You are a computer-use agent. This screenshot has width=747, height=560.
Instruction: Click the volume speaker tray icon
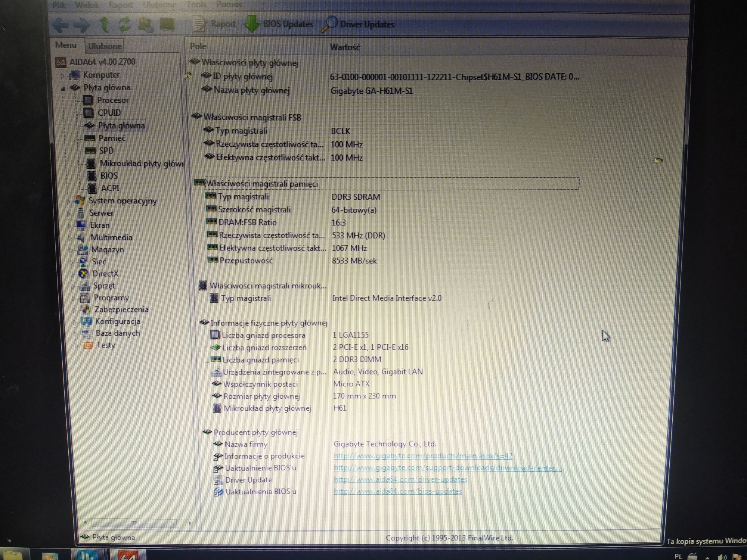pos(722,557)
